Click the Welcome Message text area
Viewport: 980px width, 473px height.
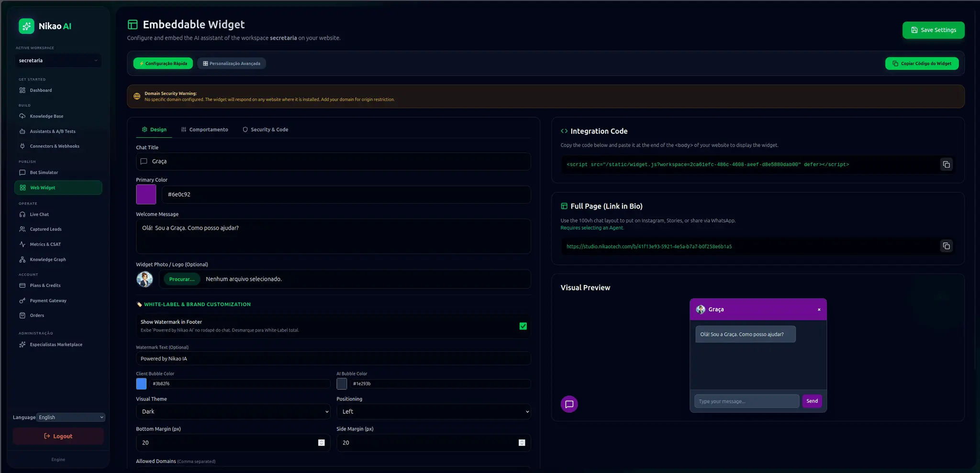(334, 236)
